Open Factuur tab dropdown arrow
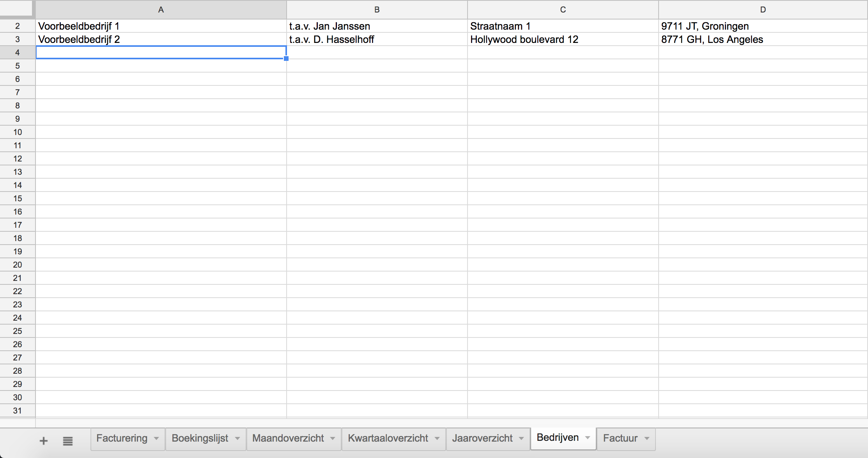The image size is (868, 458). pyautogui.click(x=647, y=438)
